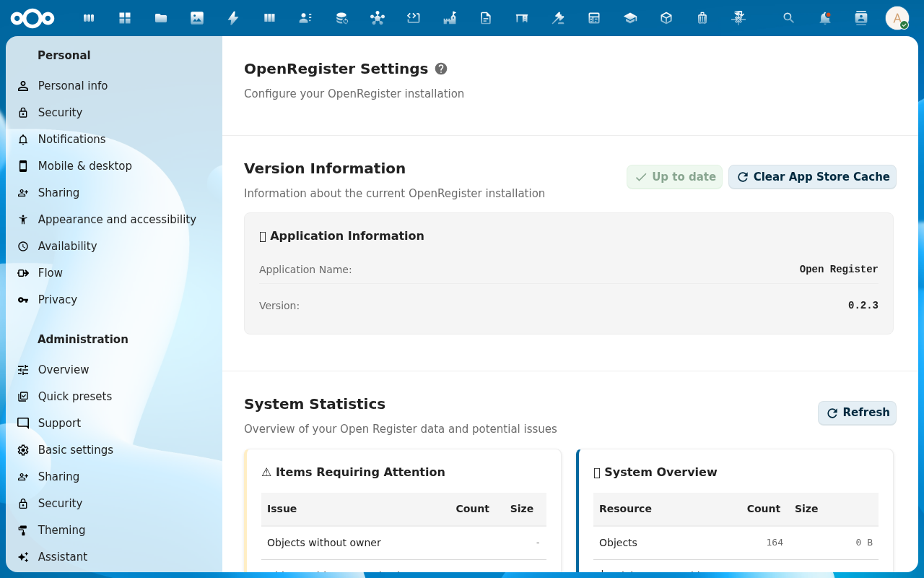Click the Objects count value 164

pyautogui.click(x=775, y=543)
